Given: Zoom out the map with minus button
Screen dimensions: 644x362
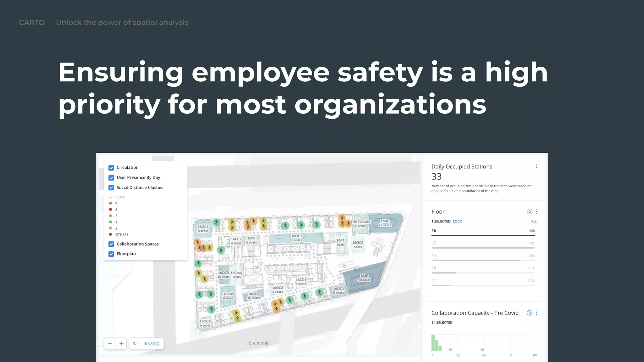Looking at the screenshot, I should tap(110, 343).
